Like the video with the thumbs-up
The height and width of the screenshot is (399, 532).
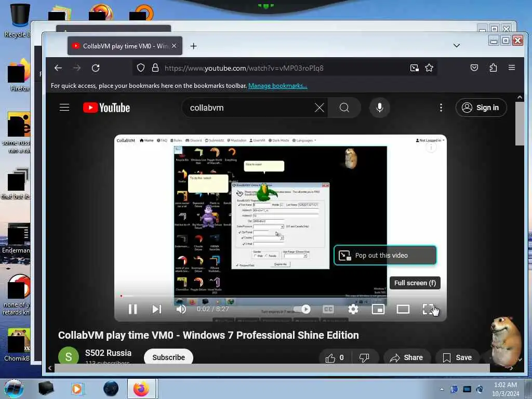pyautogui.click(x=334, y=357)
